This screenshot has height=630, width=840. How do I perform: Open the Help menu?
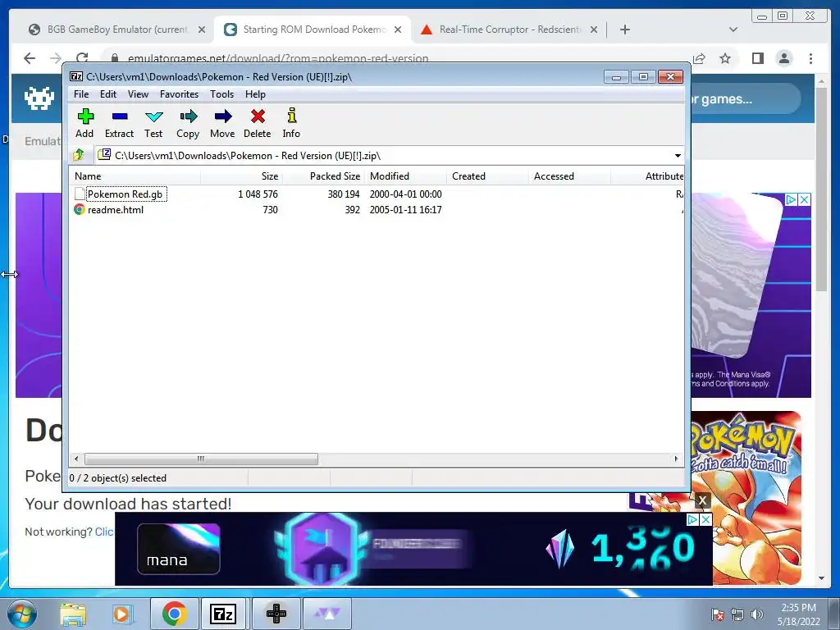(256, 94)
